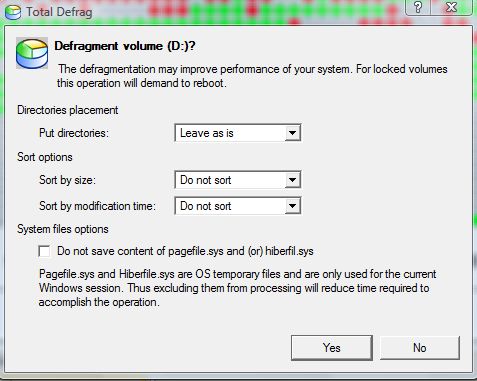Viewport: 477px width, 381px height.
Task: Enable 'Do not save content of pagefile.sys' checkbox
Action: (44, 251)
